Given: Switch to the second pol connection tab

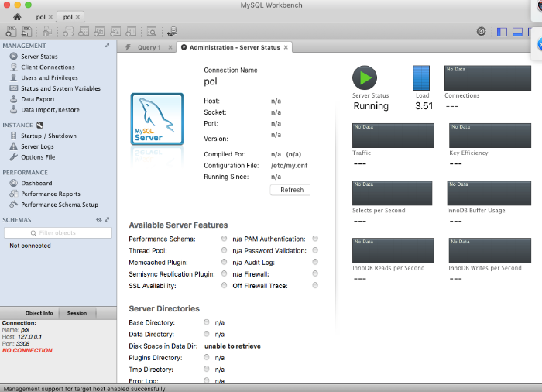Looking at the screenshot, I should coord(68,17).
